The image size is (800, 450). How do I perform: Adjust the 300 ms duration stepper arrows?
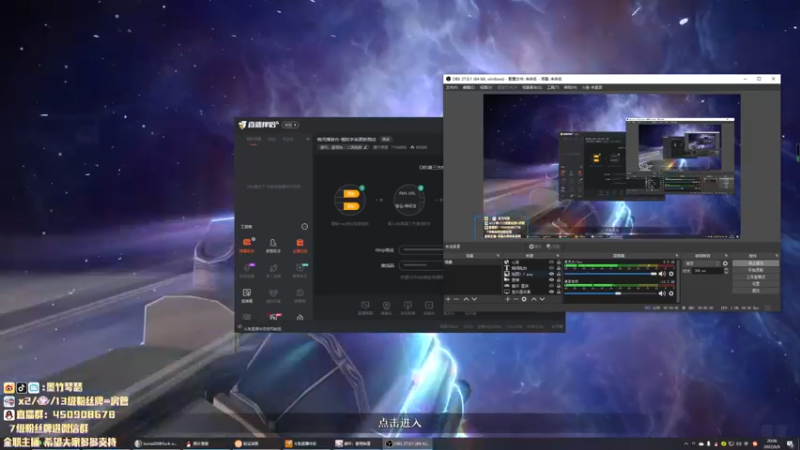point(727,271)
